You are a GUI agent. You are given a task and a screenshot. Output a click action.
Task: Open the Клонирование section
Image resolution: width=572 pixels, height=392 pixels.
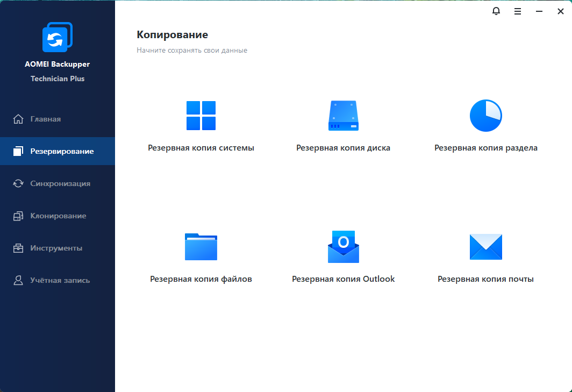58,216
